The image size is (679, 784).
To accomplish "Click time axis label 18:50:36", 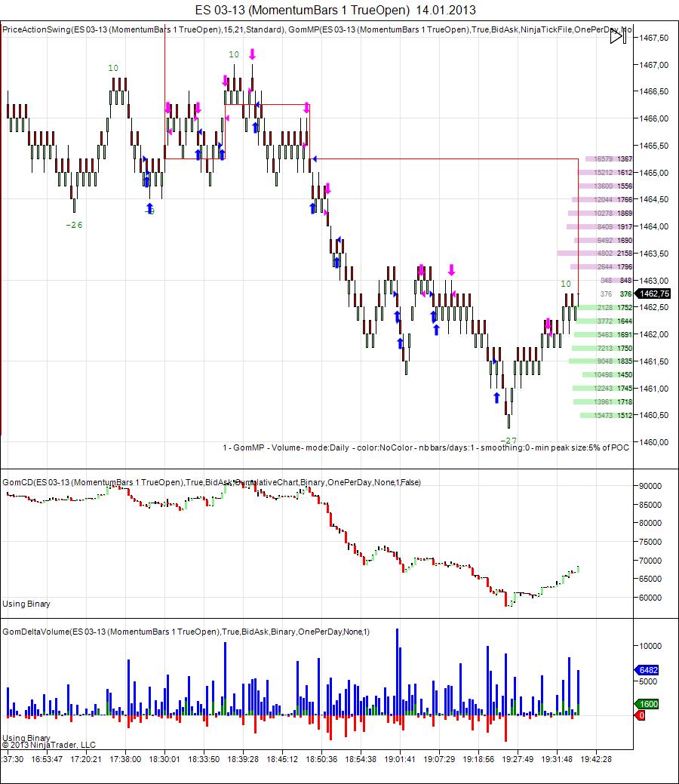I will pyautogui.click(x=321, y=759).
